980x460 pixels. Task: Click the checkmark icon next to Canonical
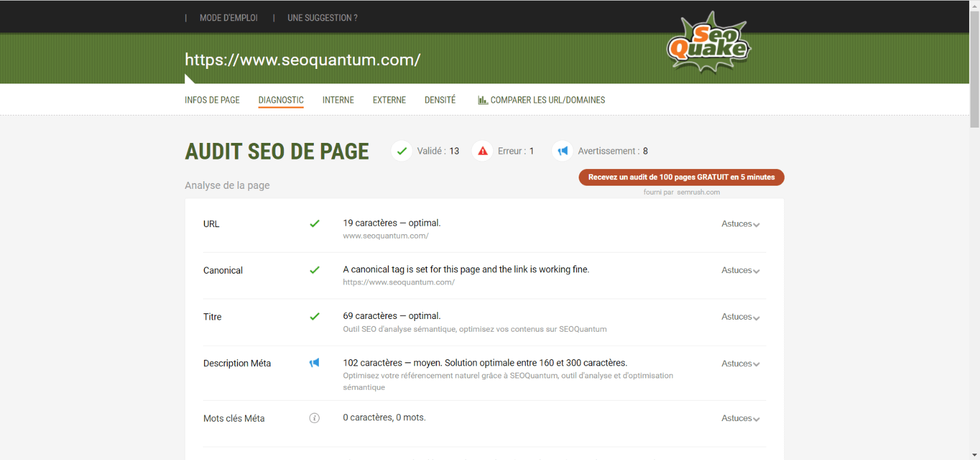(x=315, y=270)
